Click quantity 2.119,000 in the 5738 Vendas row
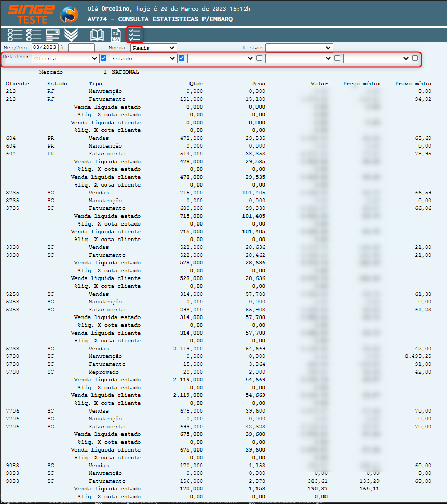The height and width of the screenshot is (504, 447). coord(188,349)
